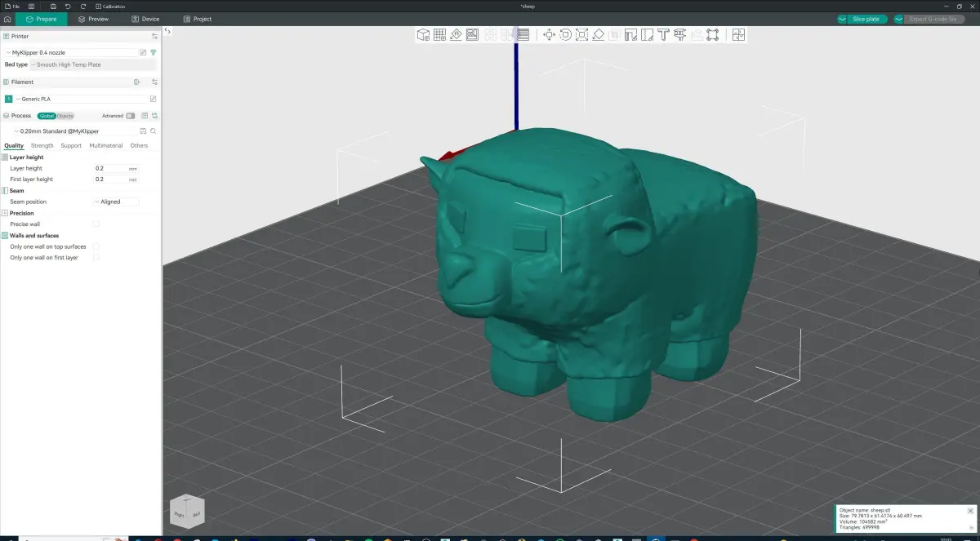The height and width of the screenshot is (541, 980).
Task: Open the Multimaterial settings tab
Action: (106, 145)
